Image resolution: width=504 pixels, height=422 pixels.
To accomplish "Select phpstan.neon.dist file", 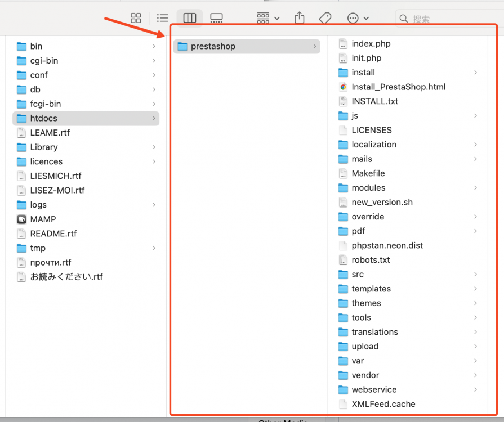I will (x=408, y=245).
